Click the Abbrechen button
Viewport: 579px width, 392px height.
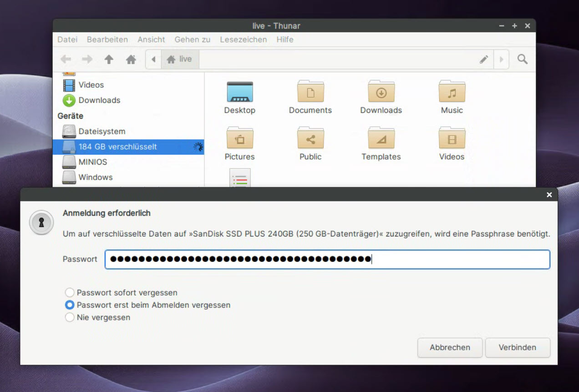450,347
